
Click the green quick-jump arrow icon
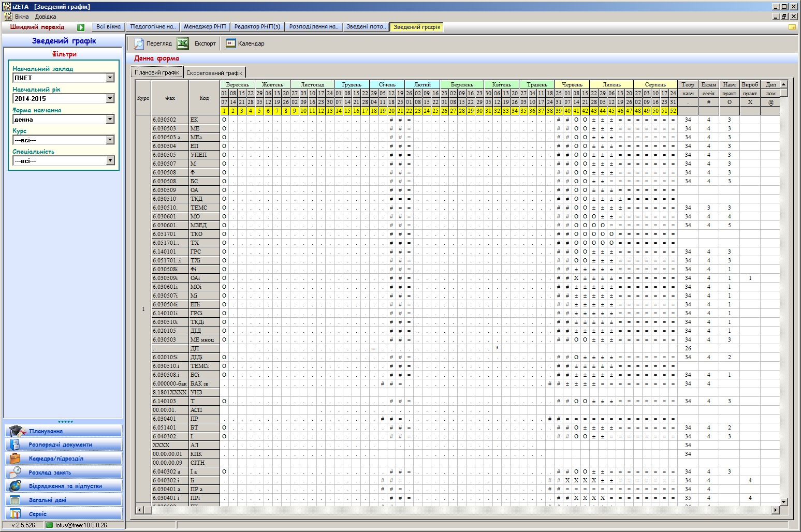pyautogui.click(x=81, y=27)
